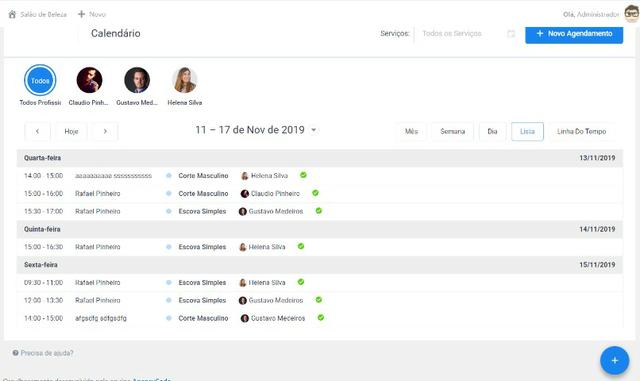Open the Todos os Serviços dropdown
Screen dimensions: 640x381
452,33
